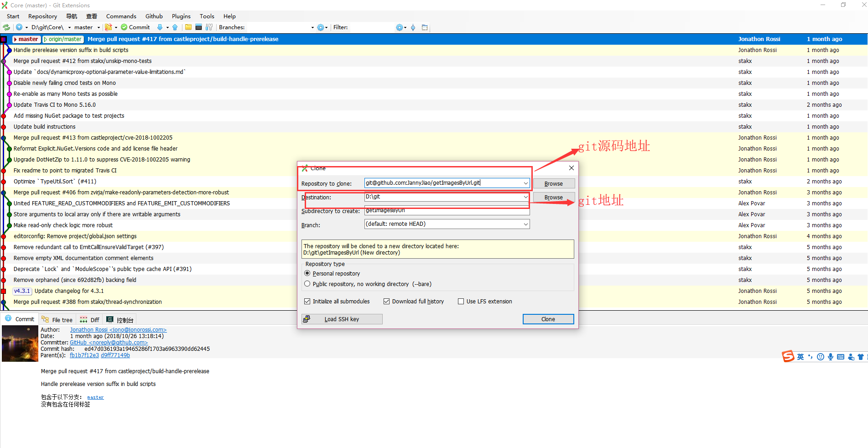Toggle the commit graph marker icon
Screen dimensions: 868x448
(x=413, y=27)
